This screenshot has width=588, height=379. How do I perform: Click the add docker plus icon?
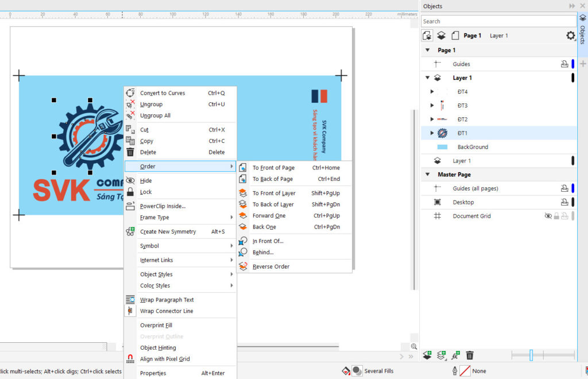[x=583, y=64]
